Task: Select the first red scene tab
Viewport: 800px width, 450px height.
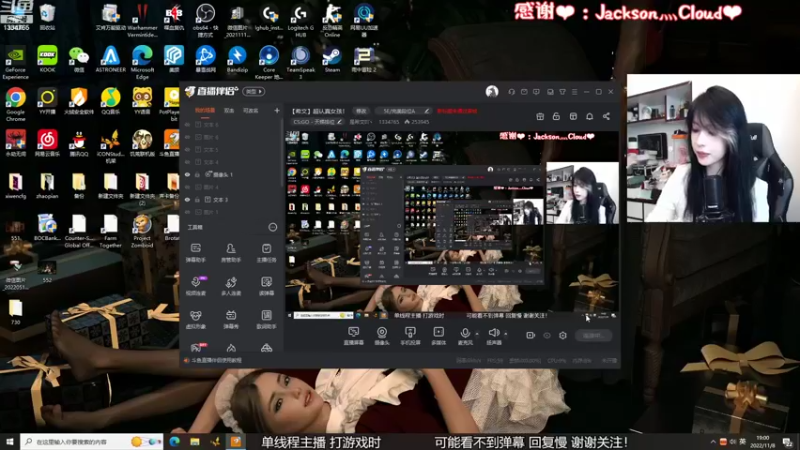Action: (x=205, y=110)
